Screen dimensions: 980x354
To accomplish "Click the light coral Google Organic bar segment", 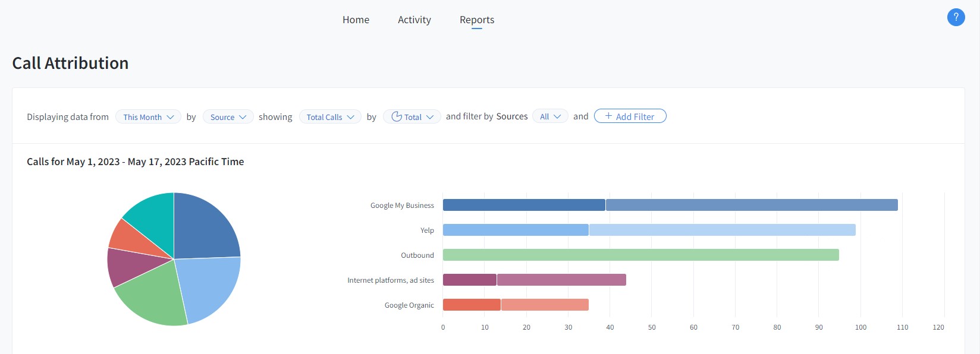I will coord(544,305).
